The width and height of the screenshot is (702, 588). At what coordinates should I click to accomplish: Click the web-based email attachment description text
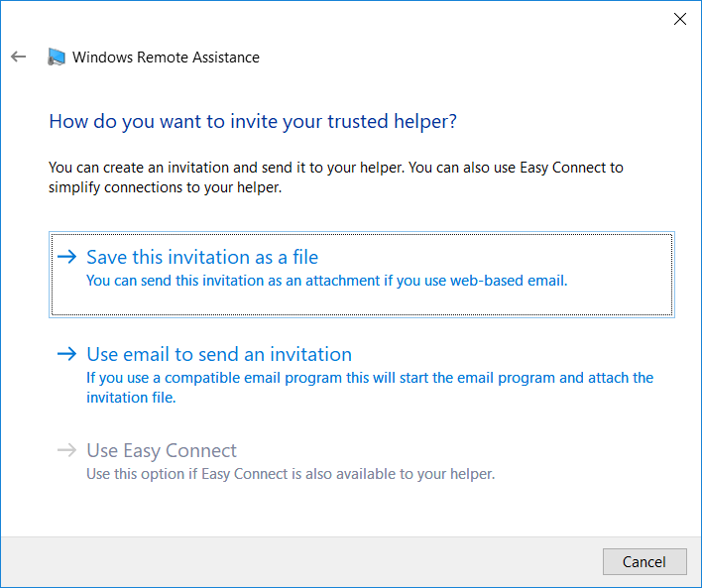(x=327, y=281)
